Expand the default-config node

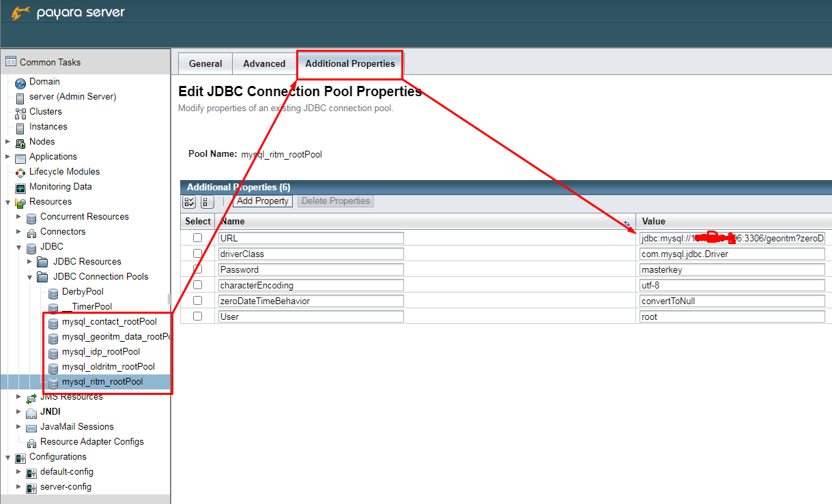(x=18, y=472)
